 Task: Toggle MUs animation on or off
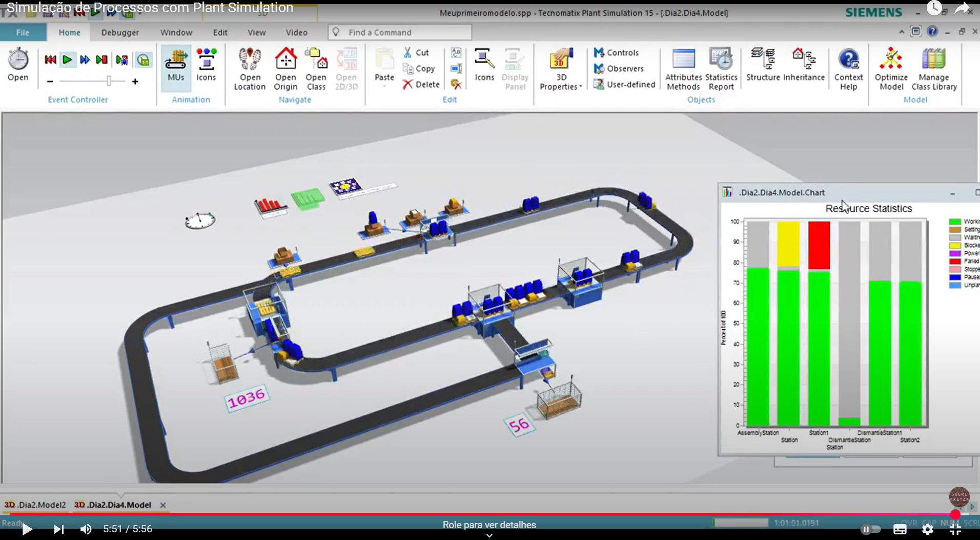pos(176,65)
